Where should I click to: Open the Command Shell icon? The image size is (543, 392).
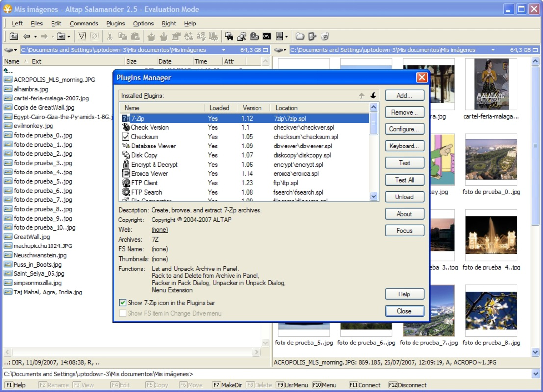[267, 36]
